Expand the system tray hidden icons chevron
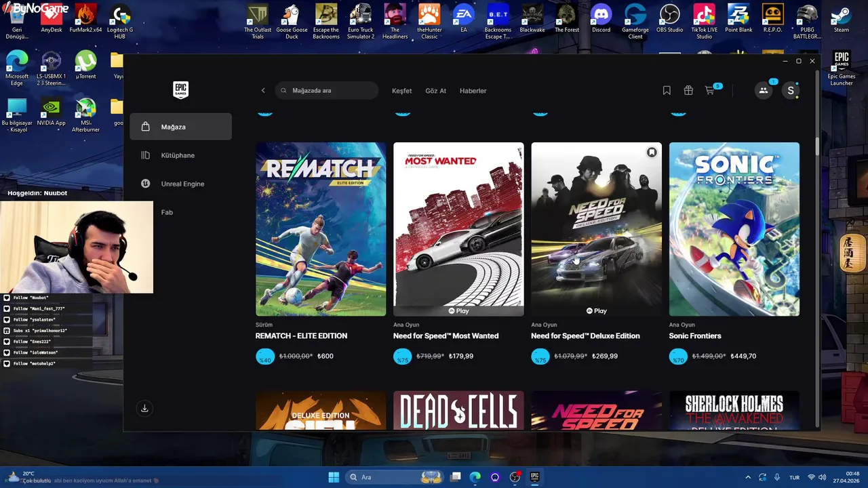The width and height of the screenshot is (868, 488). click(748, 477)
